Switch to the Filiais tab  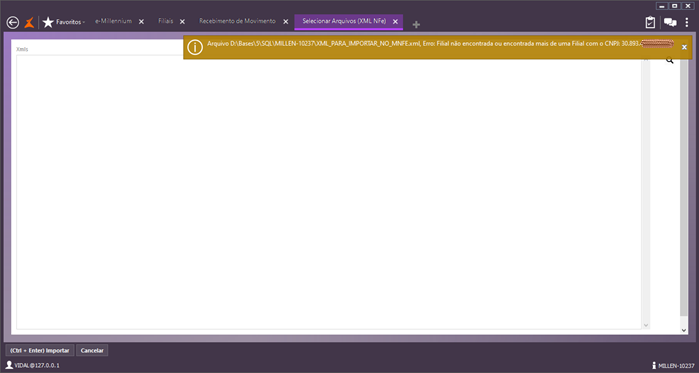point(166,21)
